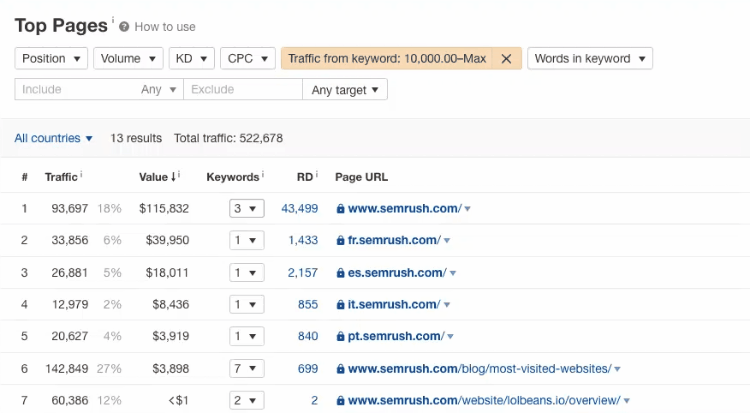The width and height of the screenshot is (750, 413).
Task: Open the pt.semrush.com/ page URL
Action: coord(396,336)
